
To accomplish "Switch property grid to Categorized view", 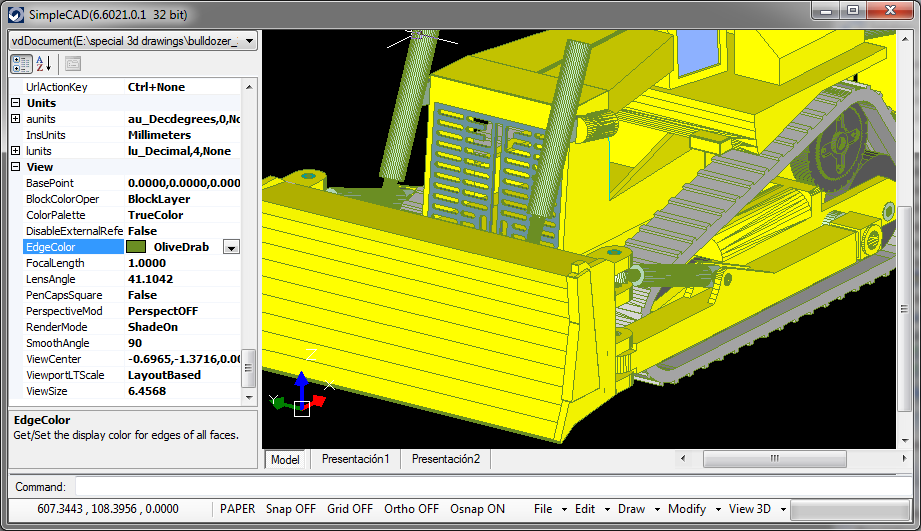I will click(x=21, y=64).
